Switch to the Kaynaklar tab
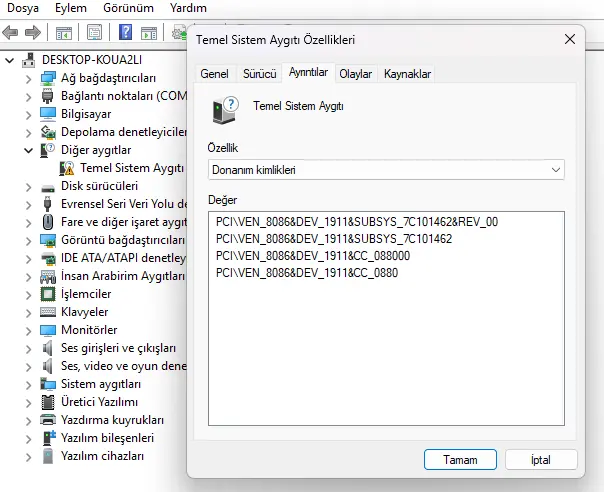Viewport: 604px width, 492px height. [x=407, y=74]
